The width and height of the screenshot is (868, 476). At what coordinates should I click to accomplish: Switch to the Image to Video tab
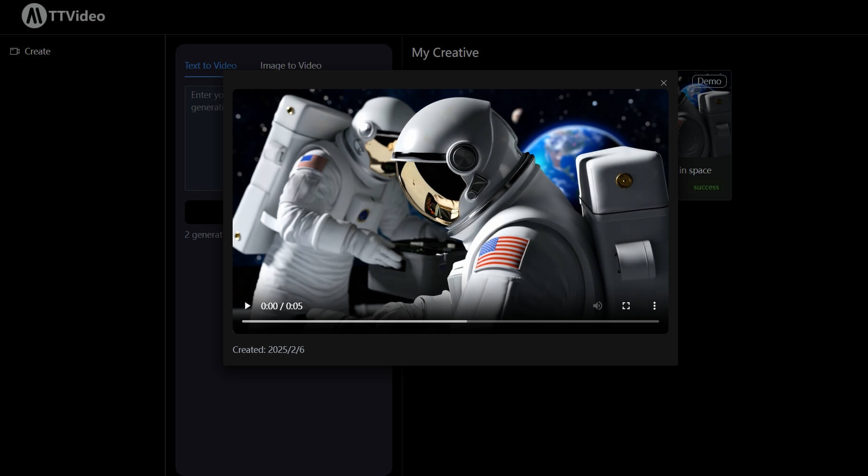(x=290, y=65)
